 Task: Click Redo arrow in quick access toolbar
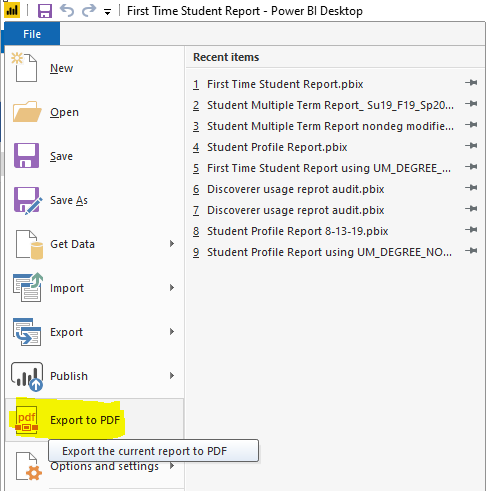point(89,11)
